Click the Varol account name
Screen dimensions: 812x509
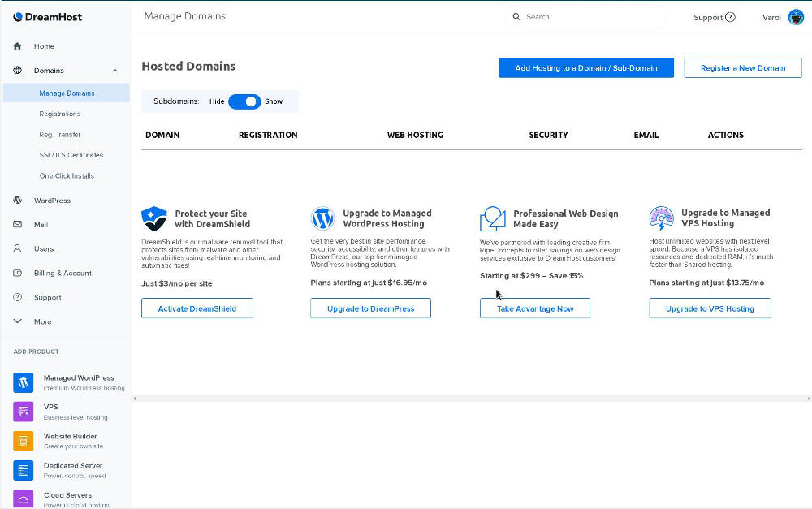coord(771,18)
